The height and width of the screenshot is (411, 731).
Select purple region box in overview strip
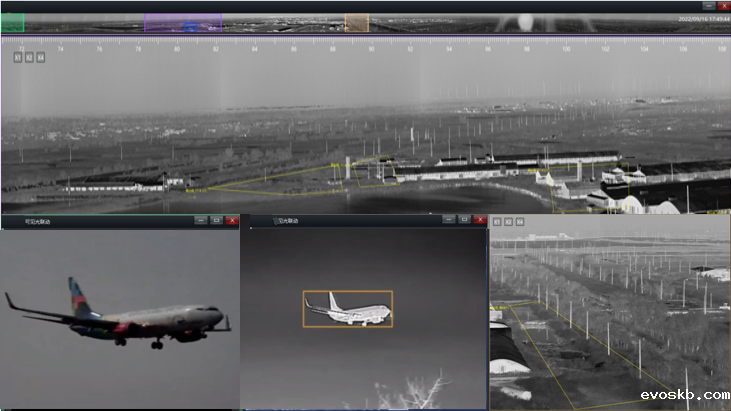182,22
